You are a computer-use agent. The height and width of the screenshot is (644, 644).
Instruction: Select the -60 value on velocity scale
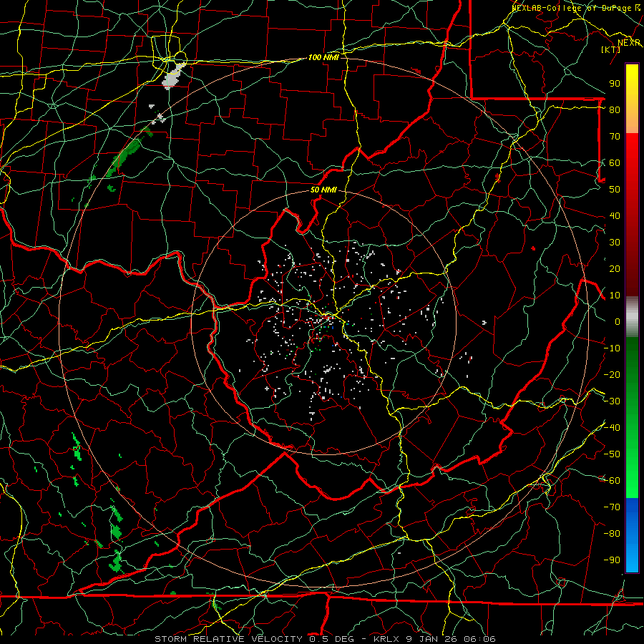[612, 481]
